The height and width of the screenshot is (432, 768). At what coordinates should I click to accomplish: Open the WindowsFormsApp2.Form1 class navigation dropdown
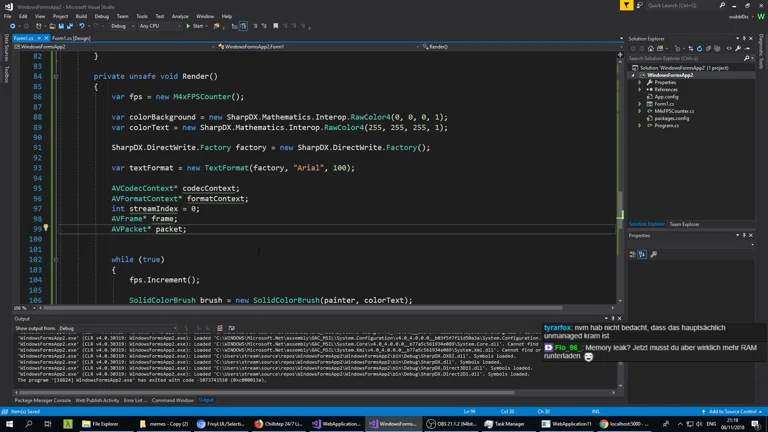pyautogui.click(x=318, y=47)
